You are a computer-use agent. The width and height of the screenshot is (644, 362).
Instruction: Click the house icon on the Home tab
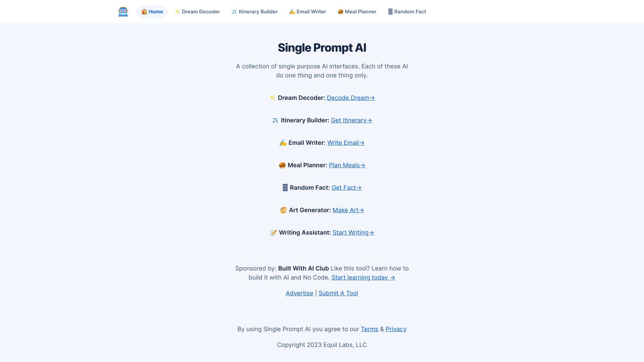coord(144,11)
